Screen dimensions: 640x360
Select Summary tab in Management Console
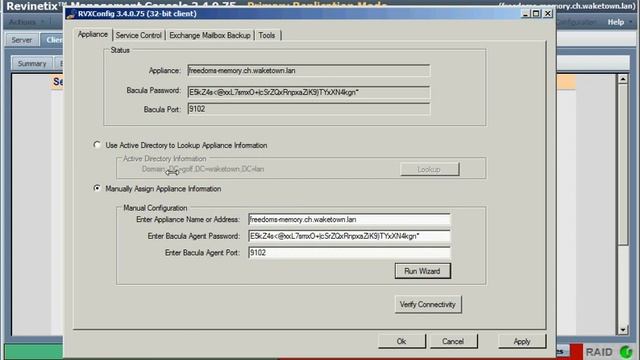point(32,64)
